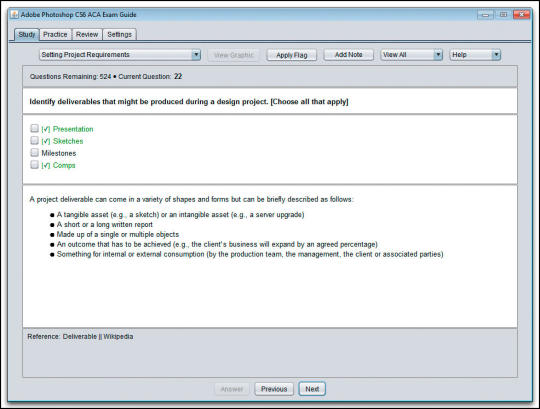Expand the Help dropdown
The height and width of the screenshot is (409, 540).
[x=475, y=55]
